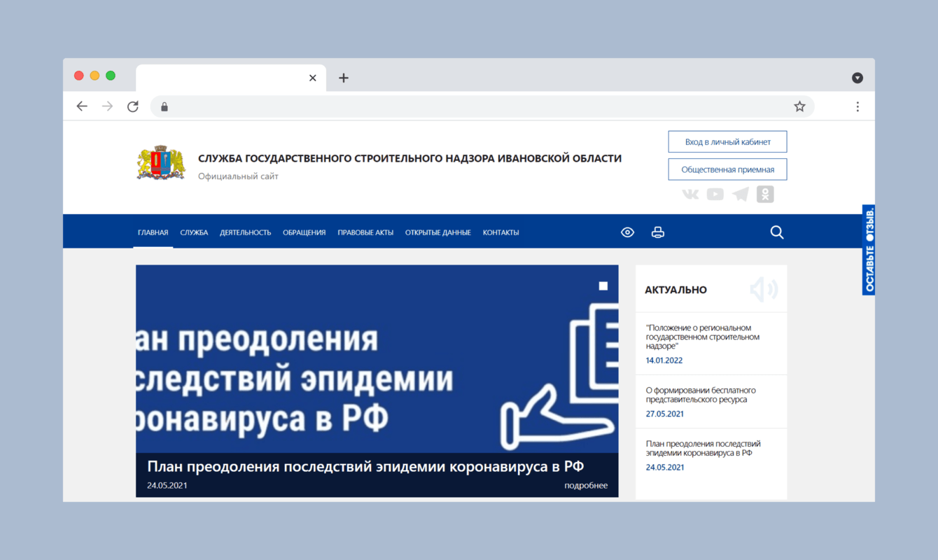The image size is (938, 560).
Task: Open the VK social media icon
Action: coord(690,194)
